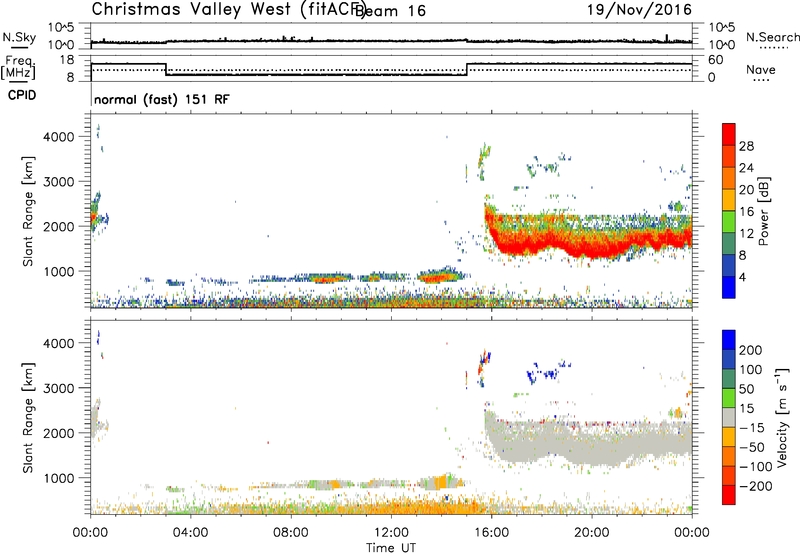Select the 'CPID' label
Image resolution: width=800 pixels, height=554 pixels.
22,95
